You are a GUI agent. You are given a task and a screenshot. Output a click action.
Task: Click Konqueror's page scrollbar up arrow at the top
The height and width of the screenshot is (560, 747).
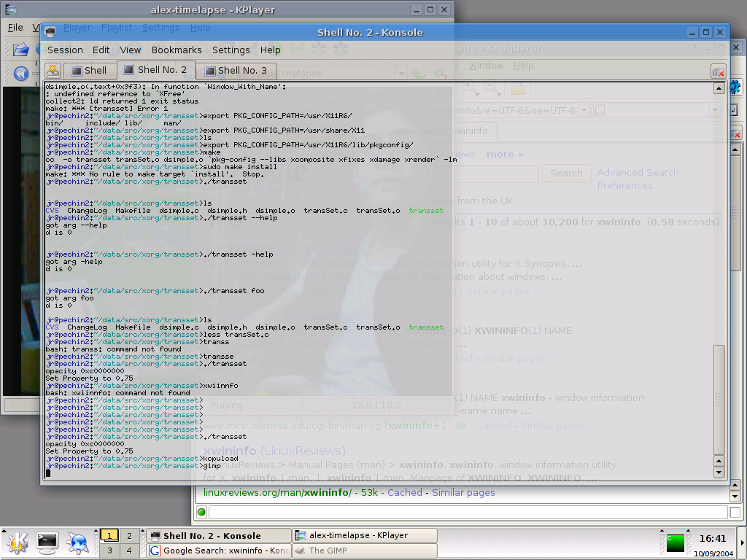pyautogui.click(x=735, y=149)
